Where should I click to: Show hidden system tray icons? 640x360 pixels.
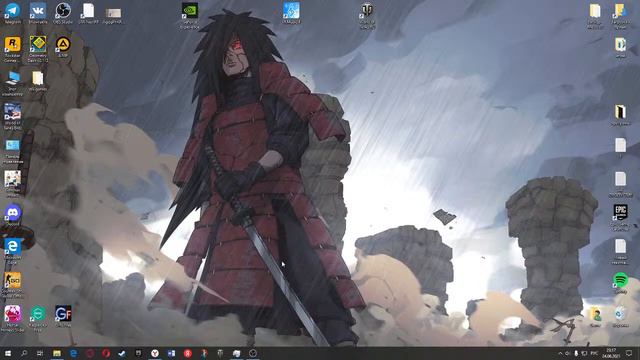click(x=560, y=353)
